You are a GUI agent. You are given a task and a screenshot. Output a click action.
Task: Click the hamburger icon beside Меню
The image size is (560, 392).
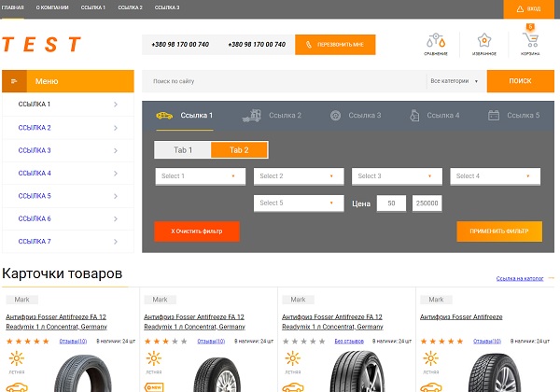14,81
